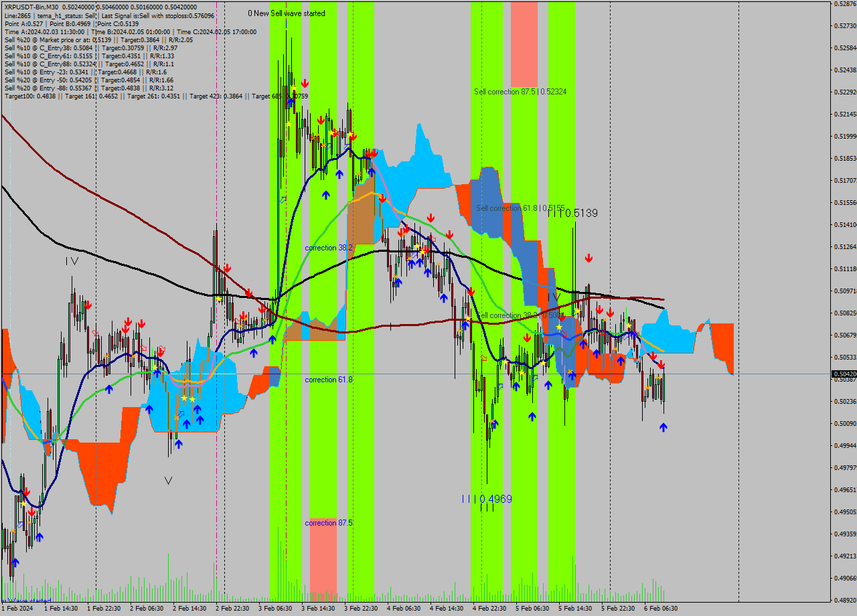Select the '1 Feb 14:30' time label

tap(61, 609)
